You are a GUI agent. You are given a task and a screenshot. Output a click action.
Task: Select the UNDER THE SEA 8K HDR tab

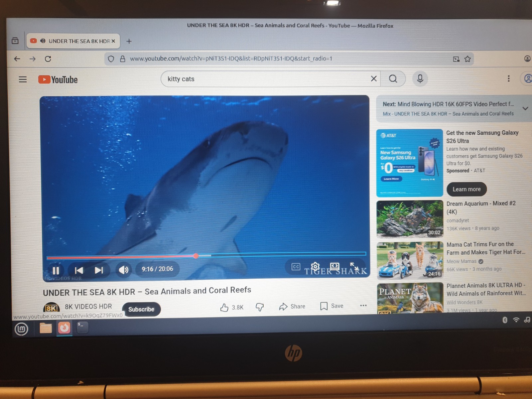[x=73, y=41]
